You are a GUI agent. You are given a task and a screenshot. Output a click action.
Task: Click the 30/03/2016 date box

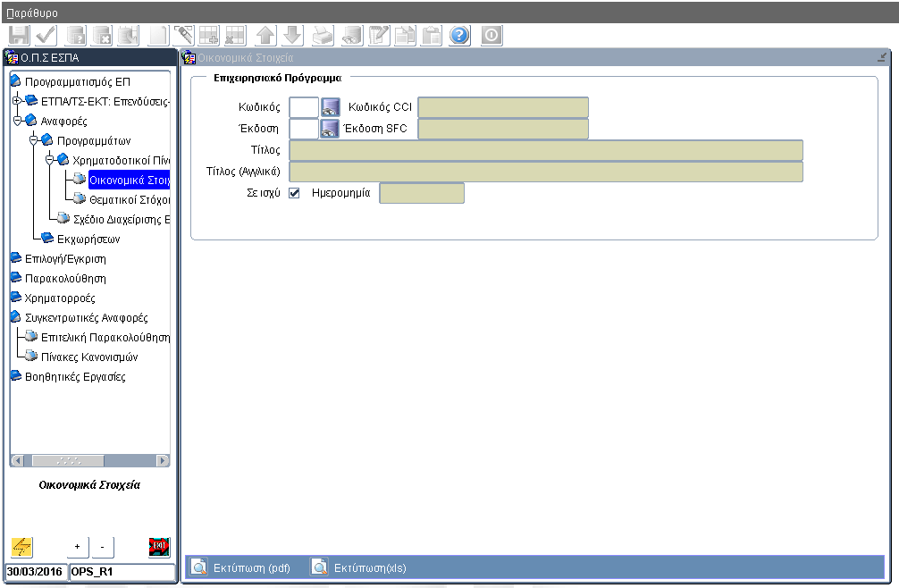pyautogui.click(x=36, y=572)
